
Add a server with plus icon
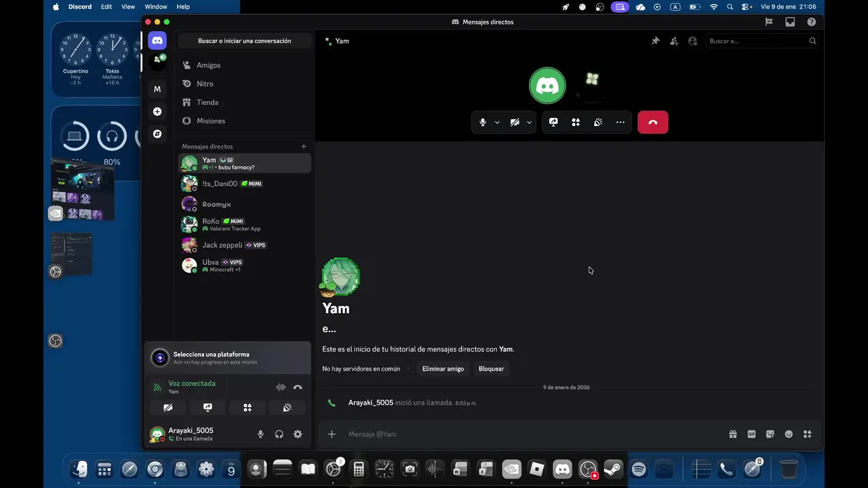coord(157,111)
